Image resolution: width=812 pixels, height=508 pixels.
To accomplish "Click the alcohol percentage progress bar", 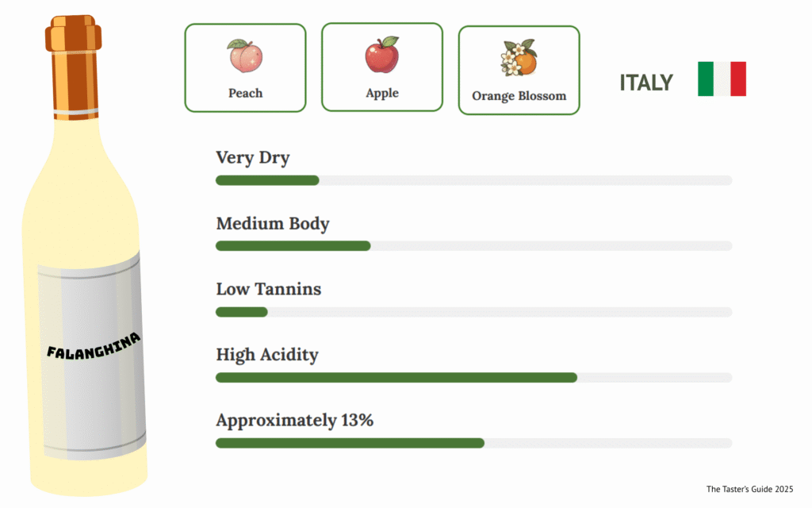I will [x=473, y=443].
